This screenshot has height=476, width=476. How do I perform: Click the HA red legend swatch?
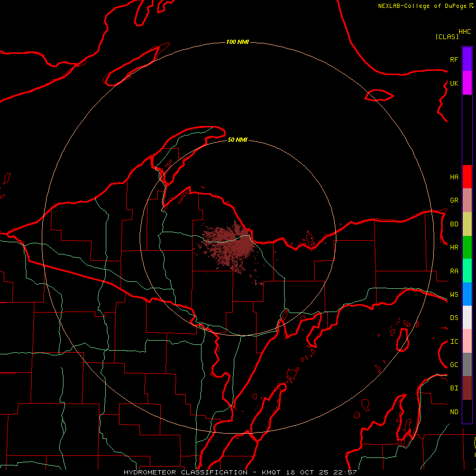tap(467, 177)
